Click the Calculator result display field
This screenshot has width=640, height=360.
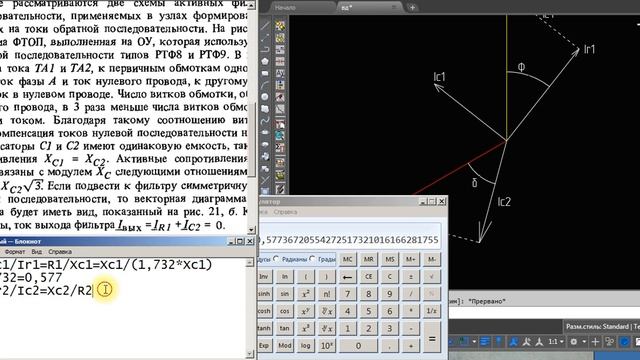coord(350,236)
